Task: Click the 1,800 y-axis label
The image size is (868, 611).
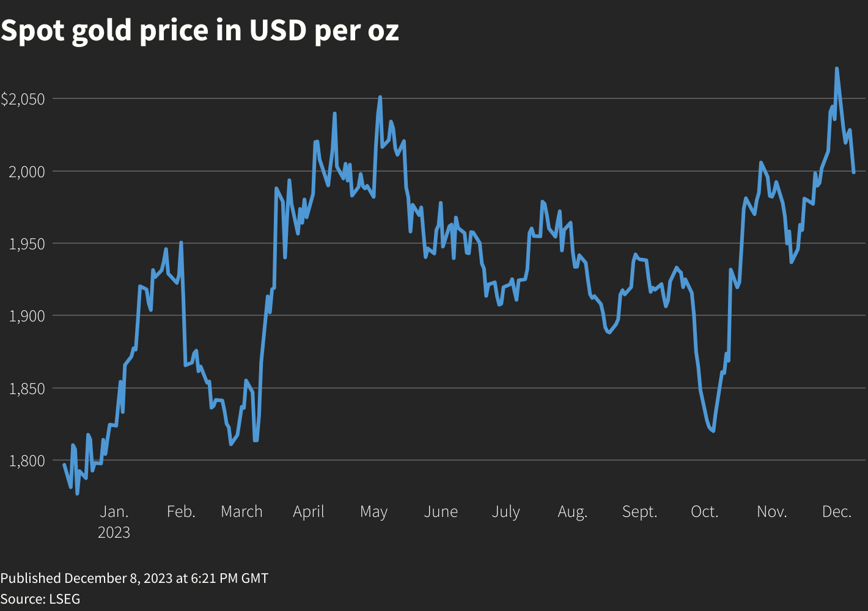Action: (x=28, y=461)
